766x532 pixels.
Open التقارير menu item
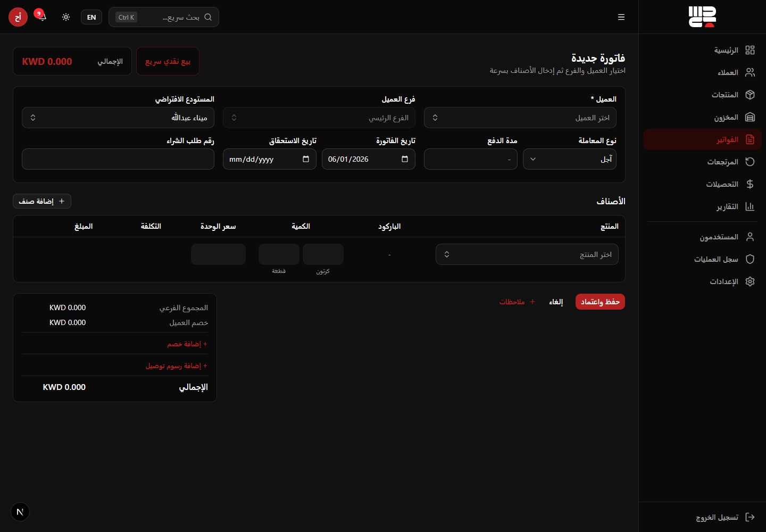click(702, 206)
